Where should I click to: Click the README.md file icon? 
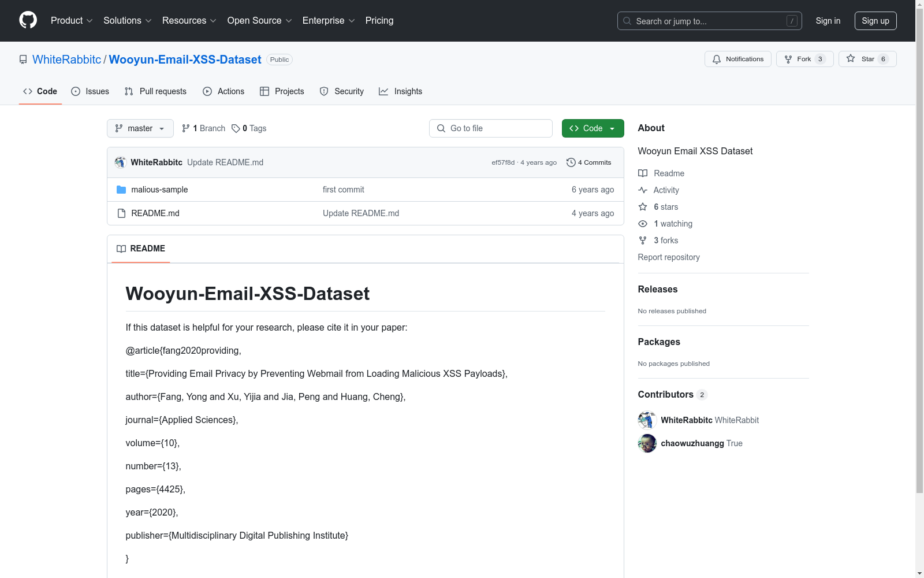click(121, 213)
